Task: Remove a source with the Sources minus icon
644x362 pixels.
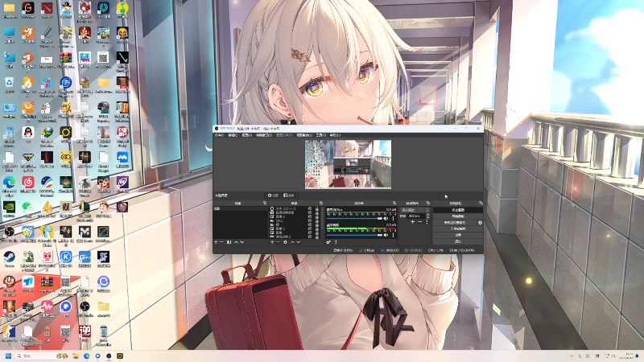Action: 278,242
